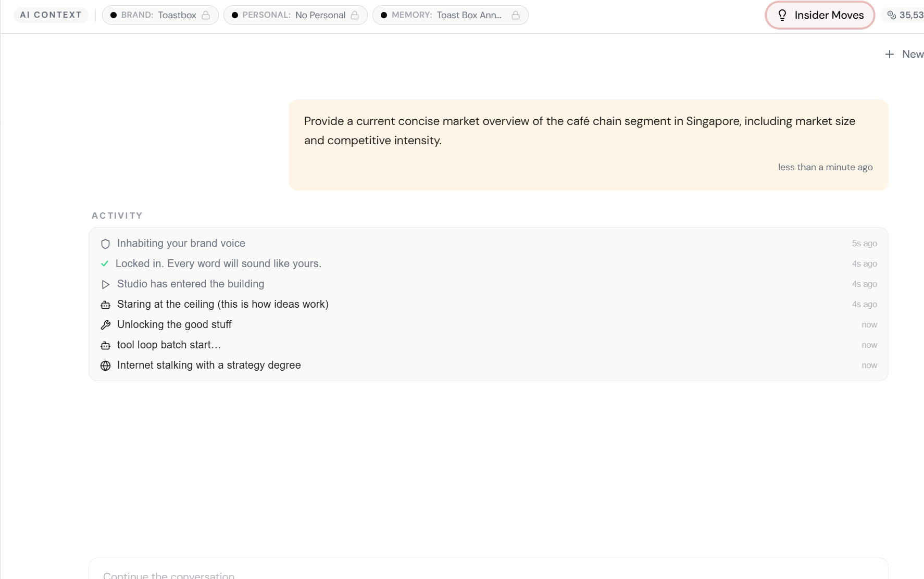Select the green checkmark on 'Locked in' activity
Image resolution: width=924 pixels, height=579 pixels.
(x=105, y=263)
